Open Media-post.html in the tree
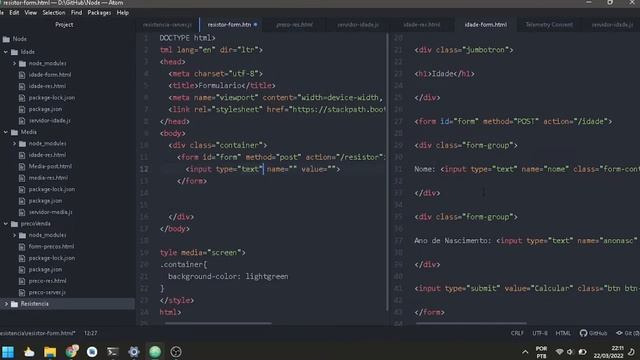Image resolution: width=640 pixels, height=360 pixels. tap(50, 166)
